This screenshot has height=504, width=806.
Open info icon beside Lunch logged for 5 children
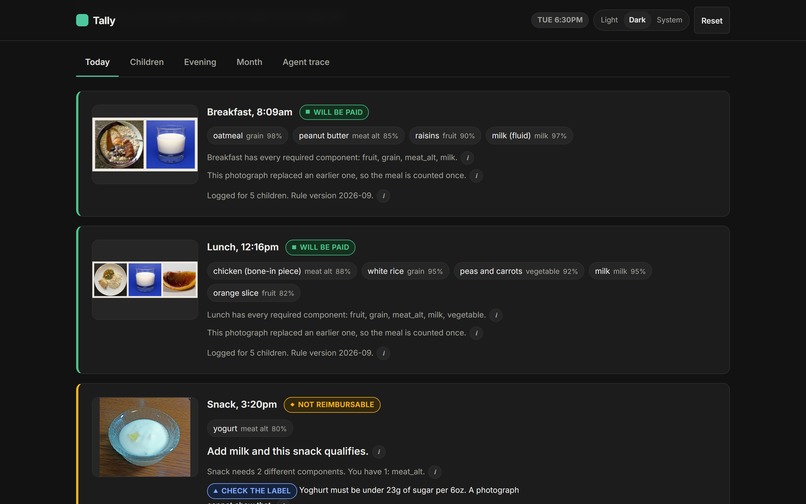pyautogui.click(x=383, y=353)
